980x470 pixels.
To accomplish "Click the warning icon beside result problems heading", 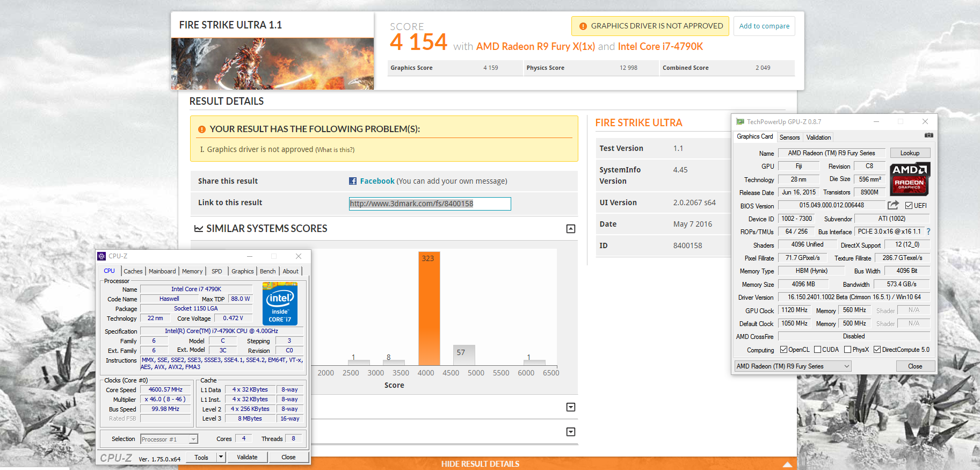I will (202, 129).
